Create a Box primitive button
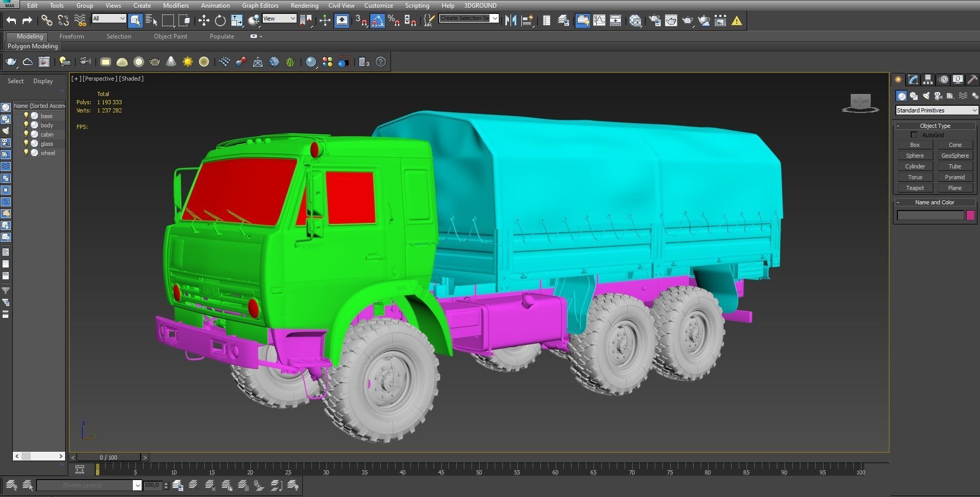 (915, 145)
